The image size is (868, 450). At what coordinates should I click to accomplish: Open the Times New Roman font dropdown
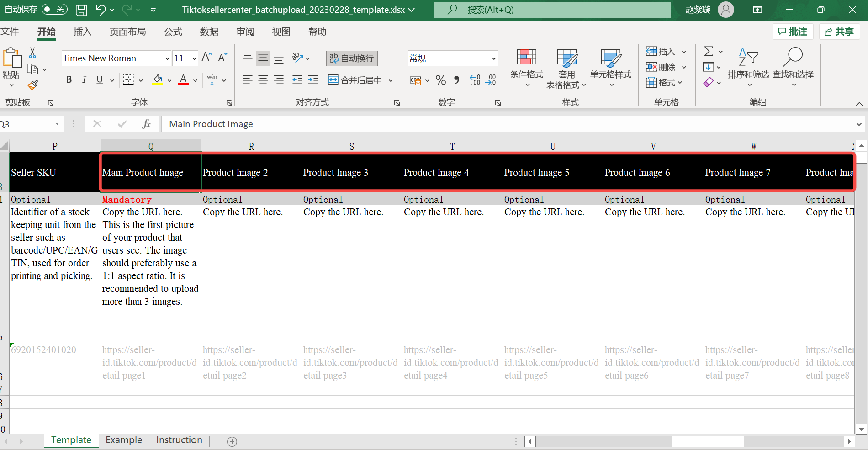pos(167,58)
